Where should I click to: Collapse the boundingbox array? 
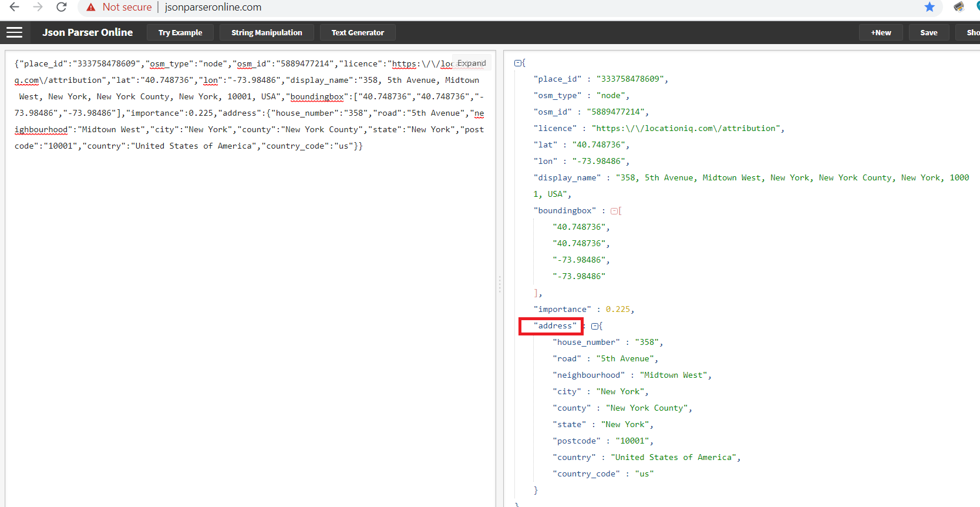614,211
